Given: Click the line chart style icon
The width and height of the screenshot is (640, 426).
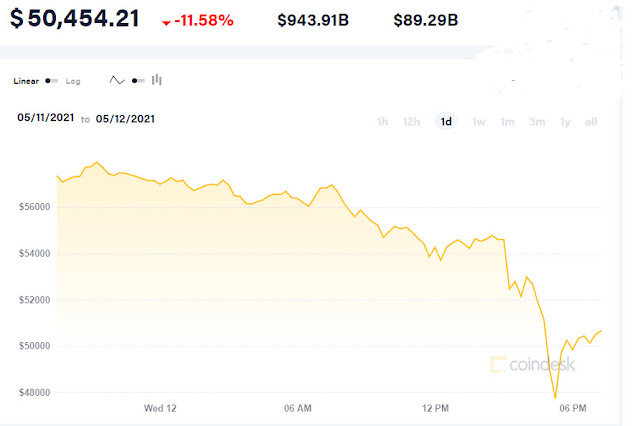Looking at the screenshot, I should tap(117, 80).
